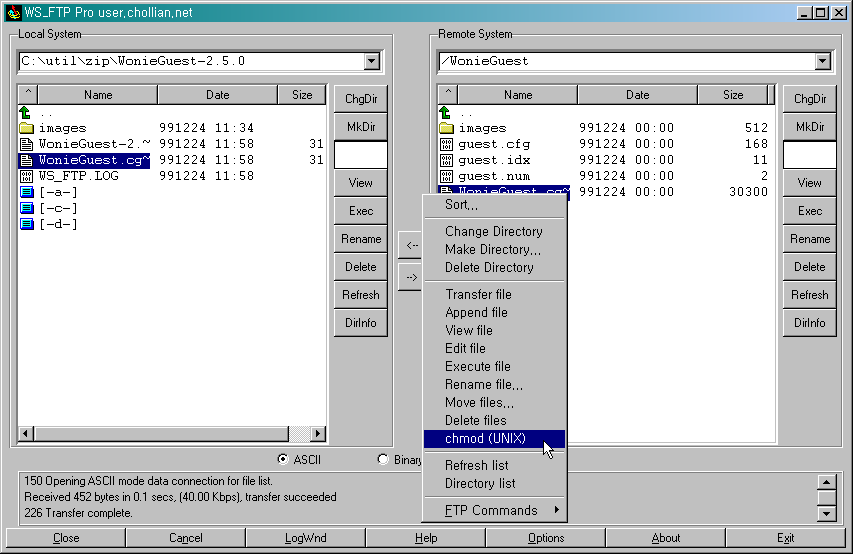
Task: Click the log pane scroll up arrow
Action: pos(826,482)
